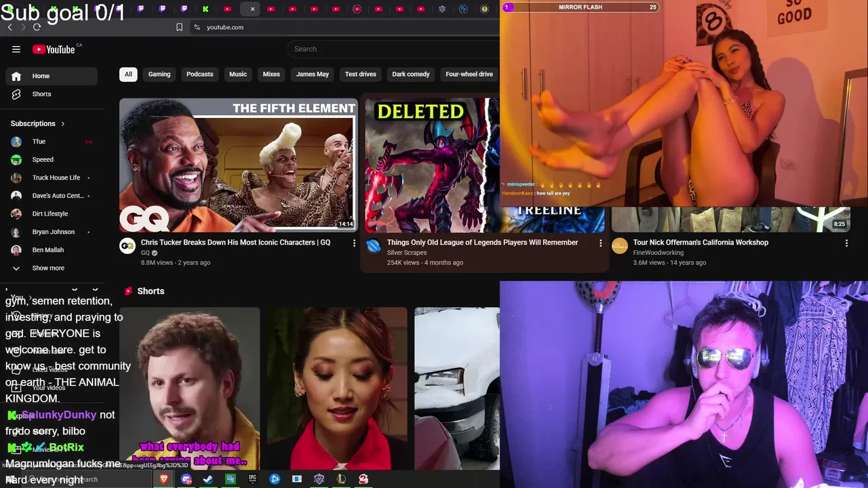
Task: Click the YouTube logo
Action: pos(54,49)
